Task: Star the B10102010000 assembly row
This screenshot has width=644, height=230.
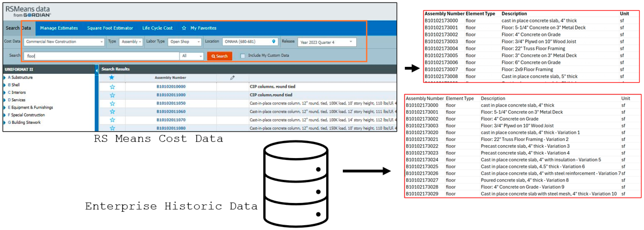Action: click(x=112, y=87)
